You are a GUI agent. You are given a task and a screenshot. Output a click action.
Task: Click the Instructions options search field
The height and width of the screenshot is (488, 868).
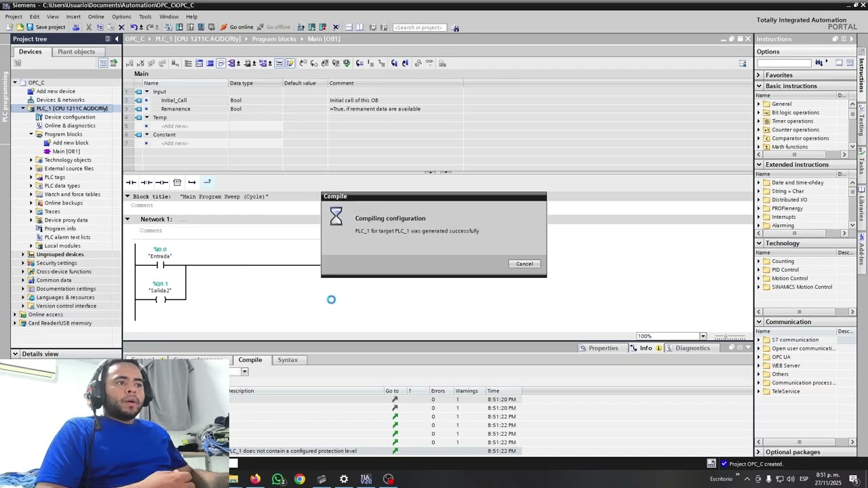pos(784,63)
